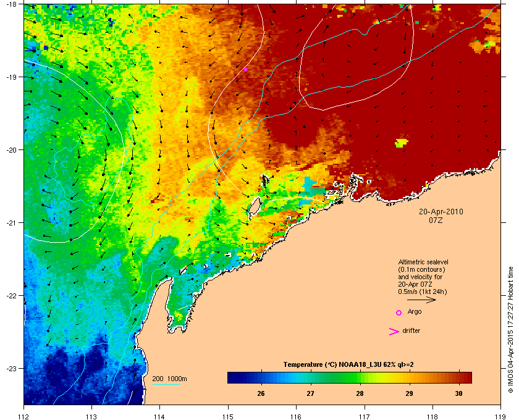This screenshot has width=519, height=420.
Task: Click the longitude axis label 118
Action: click(x=432, y=416)
